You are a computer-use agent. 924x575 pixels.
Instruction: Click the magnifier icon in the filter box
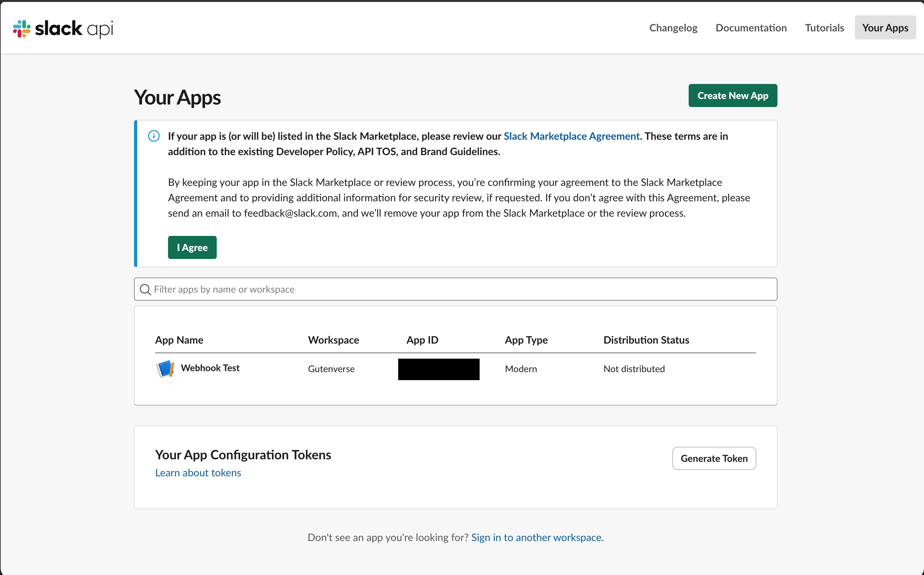coord(145,290)
